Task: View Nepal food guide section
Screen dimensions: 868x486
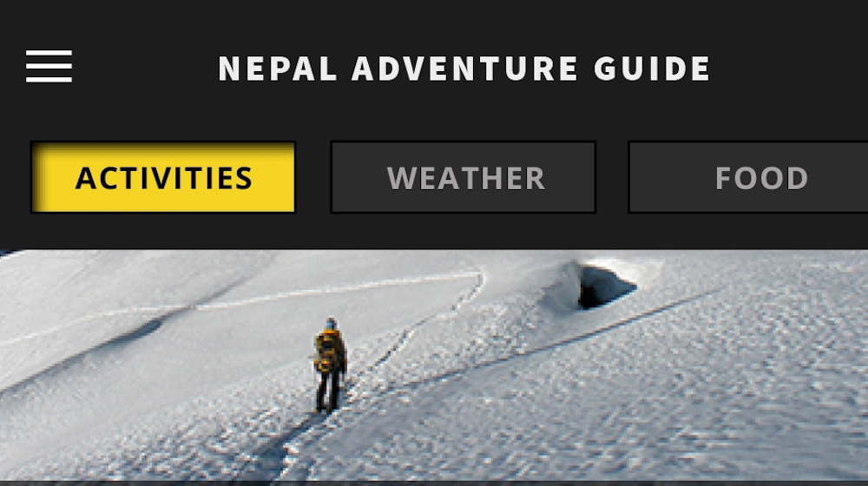Action: click(x=748, y=177)
